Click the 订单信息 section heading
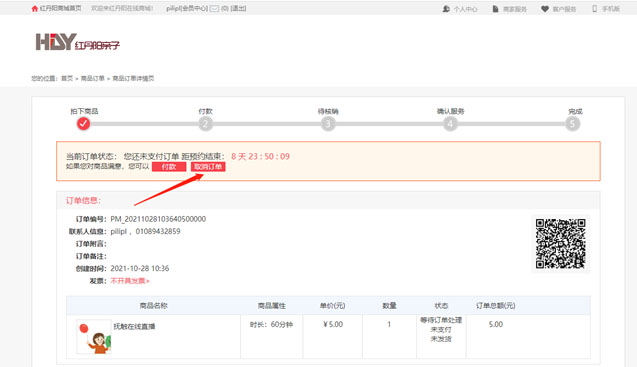The width and height of the screenshot is (637, 367). (83, 200)
